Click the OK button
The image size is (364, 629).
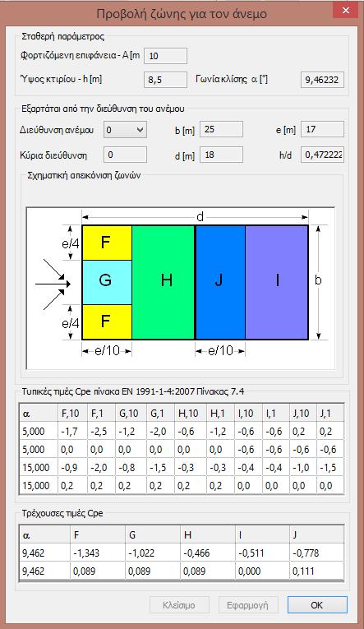[317, 605]
